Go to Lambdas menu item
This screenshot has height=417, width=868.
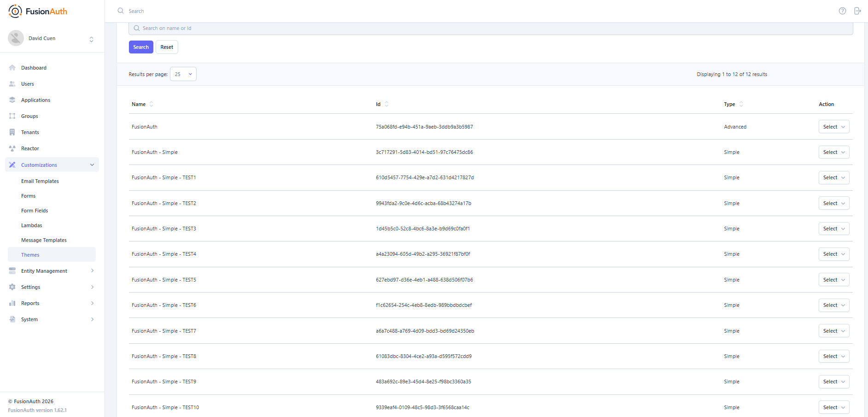coord(32,225)
